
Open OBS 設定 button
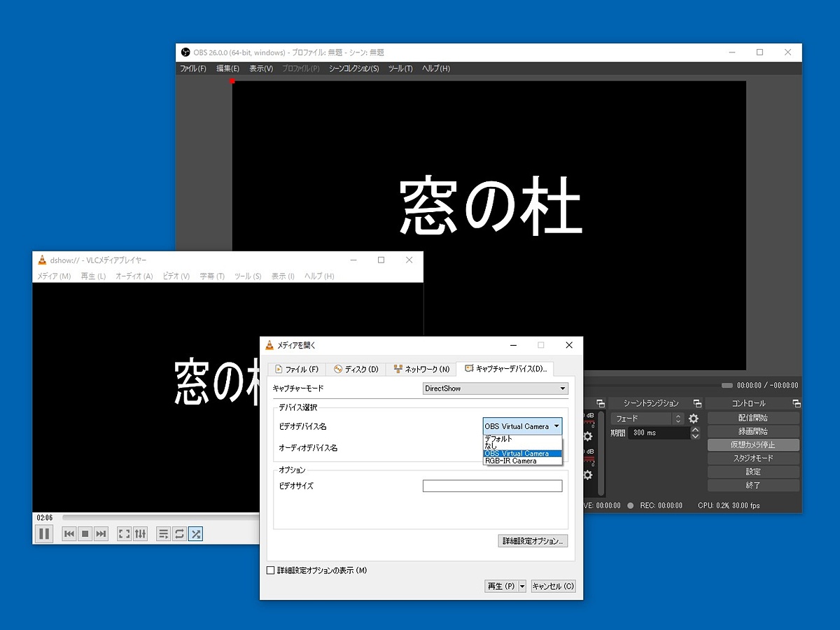click(x=753, y=472)
